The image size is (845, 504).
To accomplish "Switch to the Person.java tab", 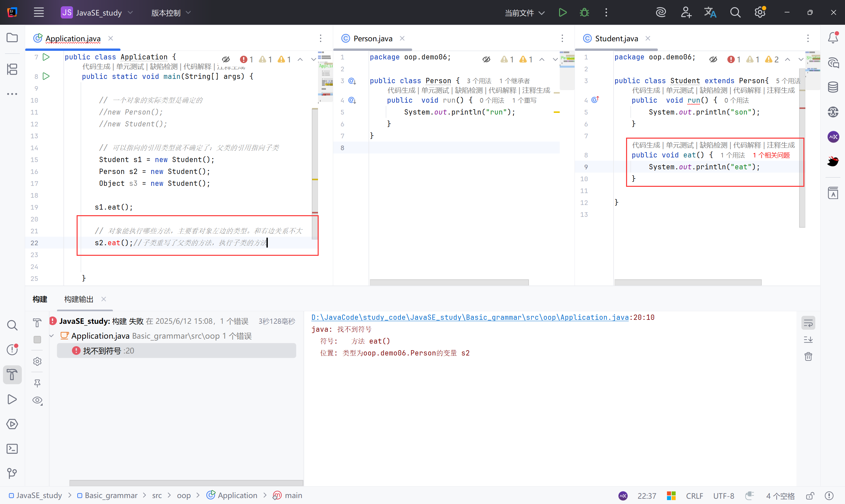I will (x=372, y=38).
